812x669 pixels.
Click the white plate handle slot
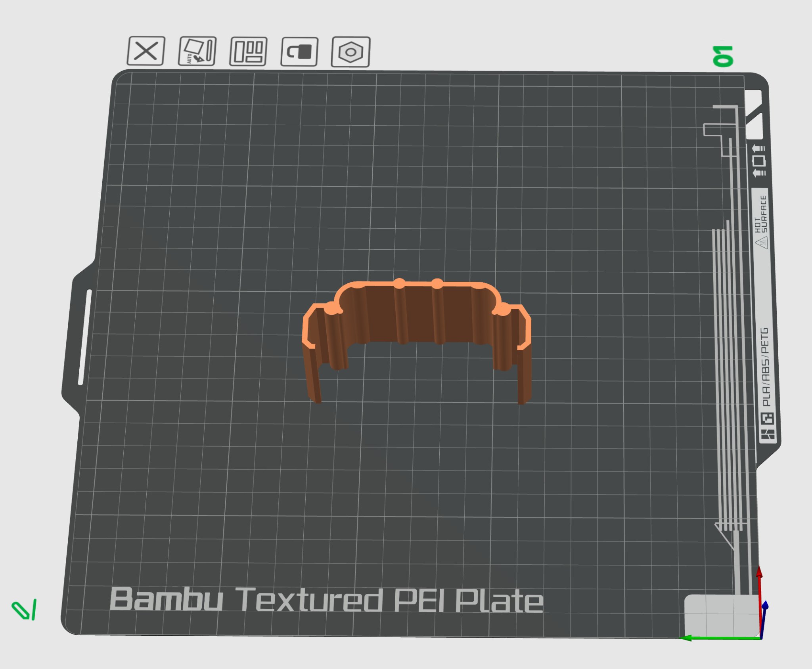(85, 337)
